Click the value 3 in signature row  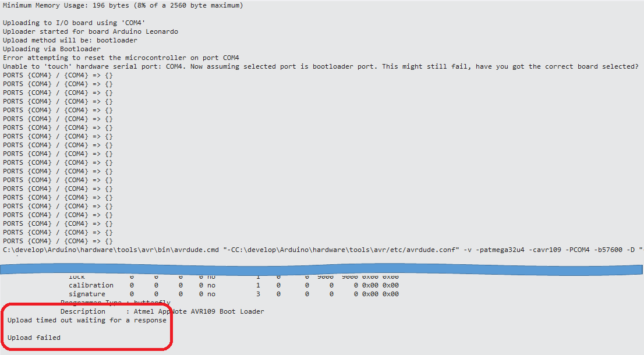[x=258, y=294]
